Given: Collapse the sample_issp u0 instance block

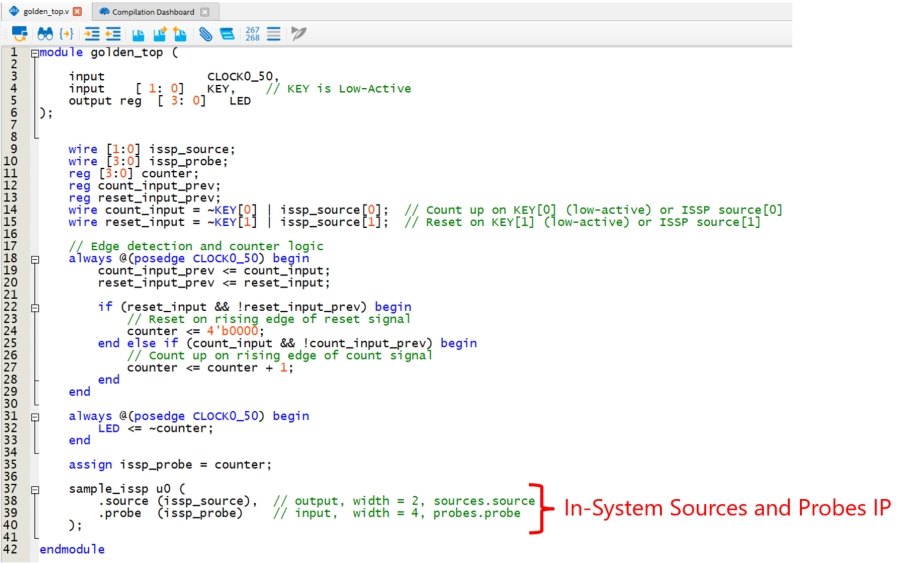Looking at the screenshot, I should (35, 489).
